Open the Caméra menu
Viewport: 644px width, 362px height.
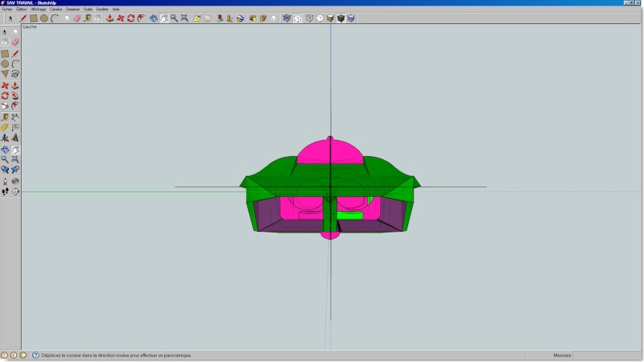click(x=56, y=9)
